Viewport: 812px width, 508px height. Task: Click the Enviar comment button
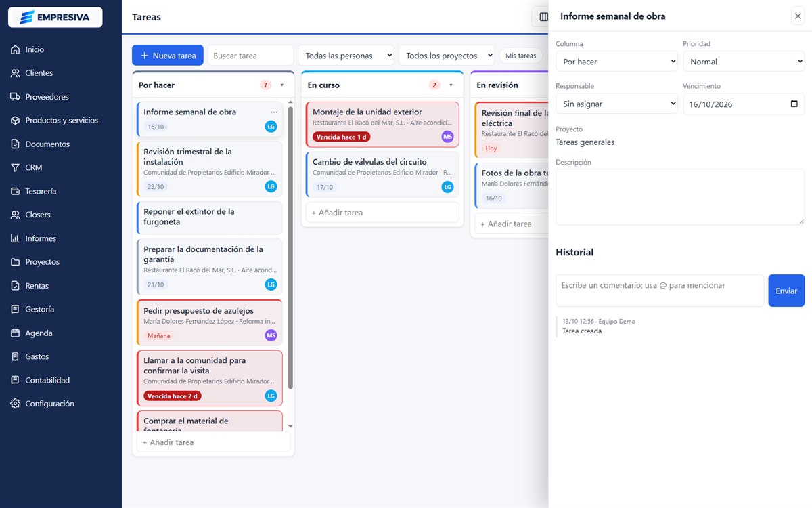pyautogui.click(x=786, y=291)
